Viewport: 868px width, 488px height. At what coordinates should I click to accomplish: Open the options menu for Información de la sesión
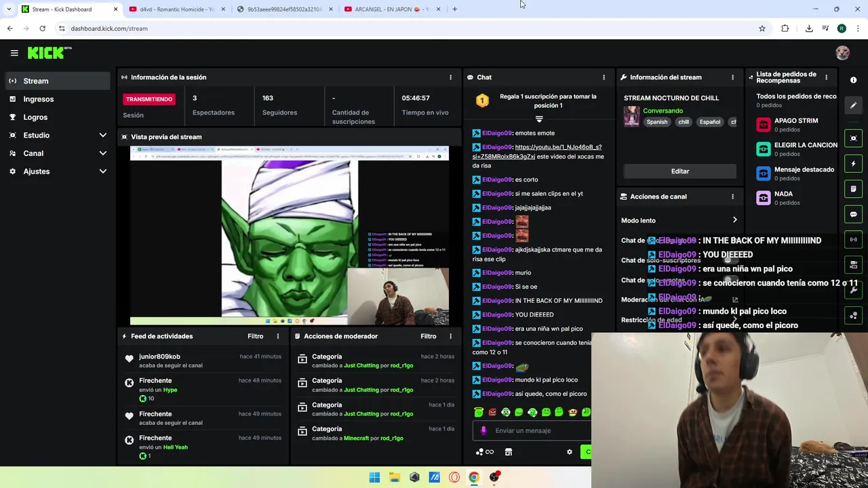(x=450, y=77)
